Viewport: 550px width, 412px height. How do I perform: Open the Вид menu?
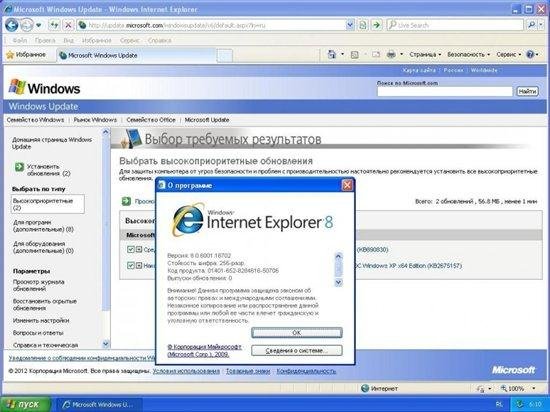(x=69, y=40)
